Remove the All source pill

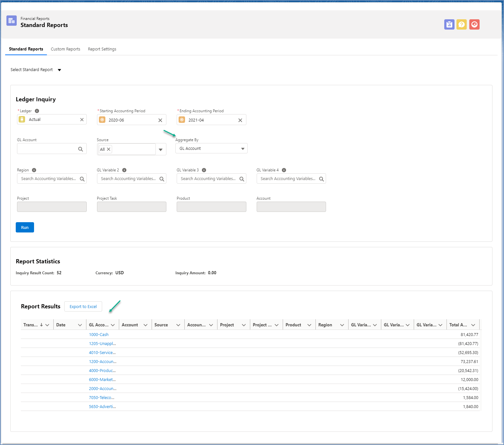click(x=109, y=149)
